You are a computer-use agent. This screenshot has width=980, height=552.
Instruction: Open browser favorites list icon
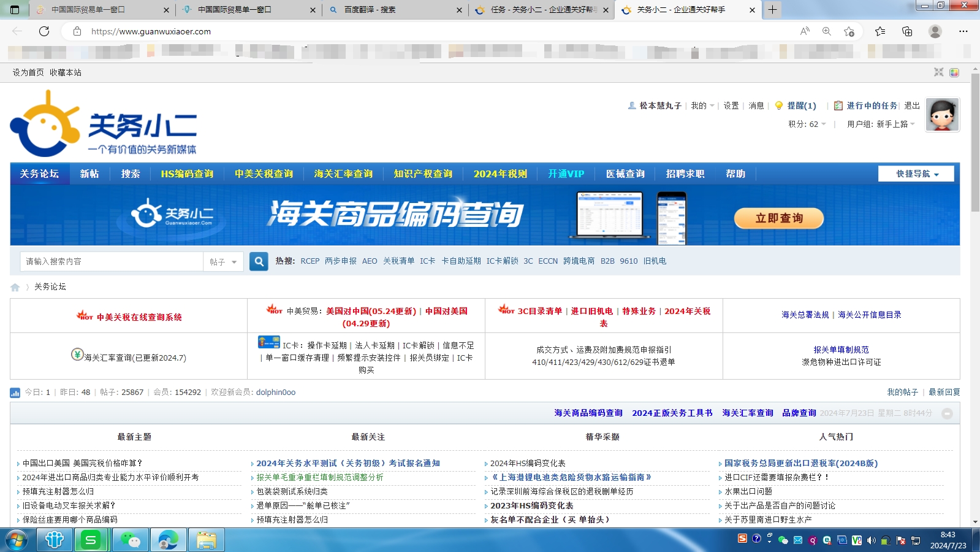[880, 31]
